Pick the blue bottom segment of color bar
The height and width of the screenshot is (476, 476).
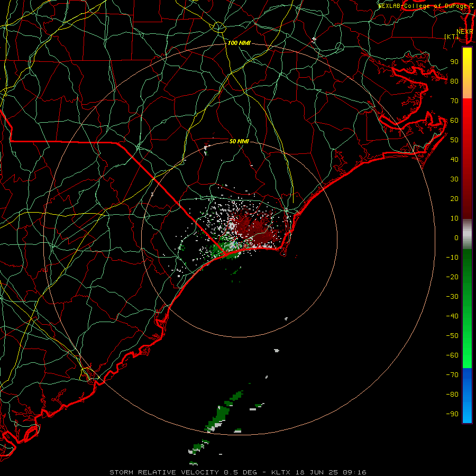(467, 396)
